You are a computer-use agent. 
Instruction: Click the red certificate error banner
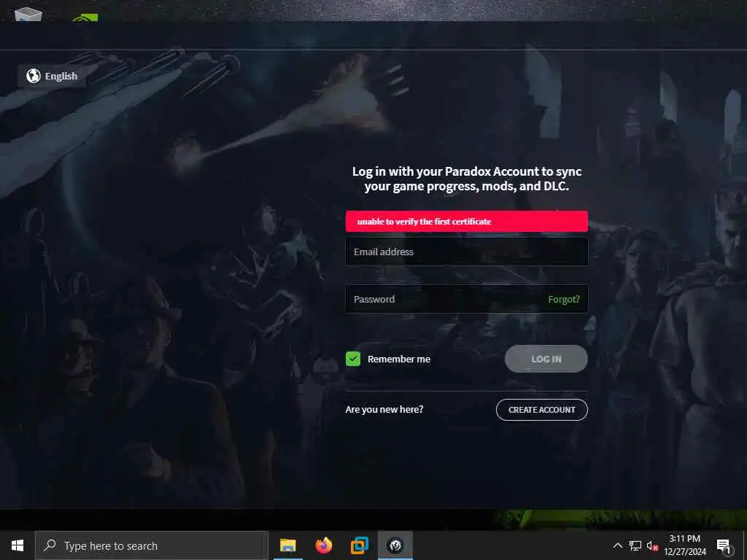pos(466,222)
